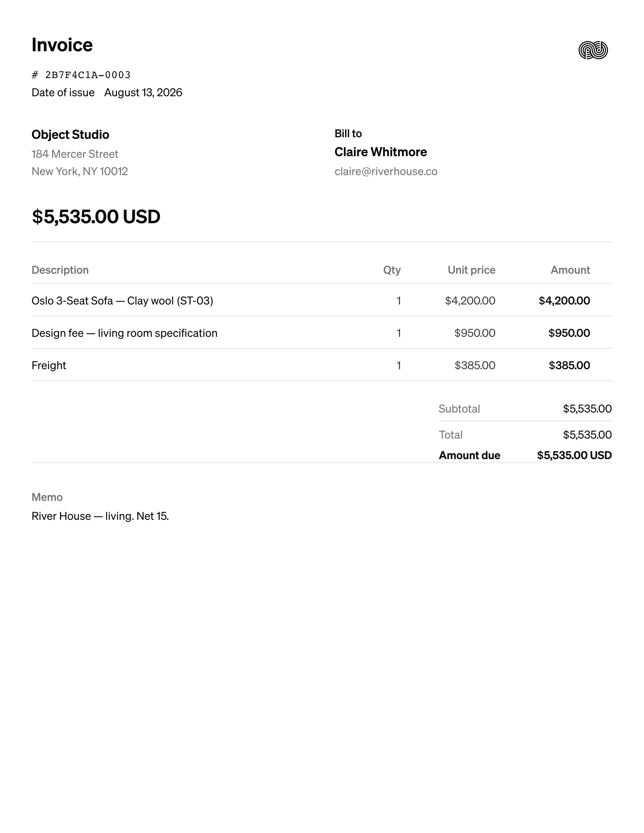The image size is (644, 833).
Task: Click the Design fee line item description
Action: coord(124,333)
